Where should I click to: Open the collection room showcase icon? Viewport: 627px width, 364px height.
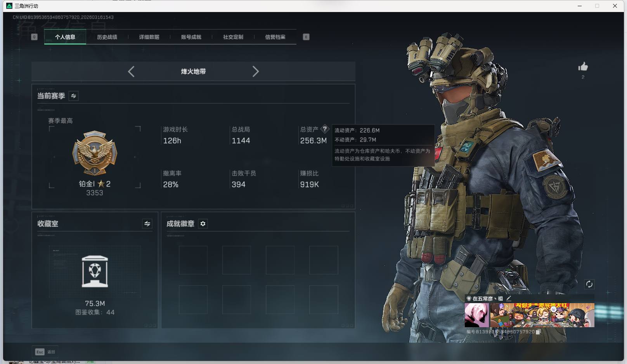[95, 271]
